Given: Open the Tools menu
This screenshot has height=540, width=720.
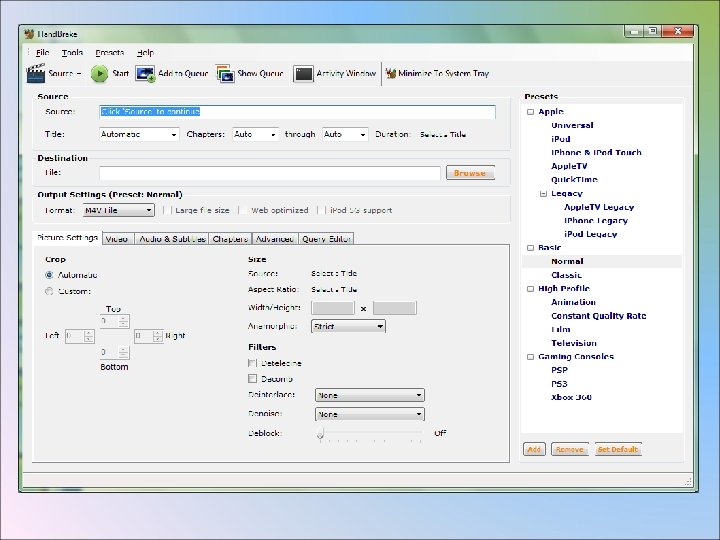Looking at the screenshot, I should pyautogui.click(x=72, y=52).
